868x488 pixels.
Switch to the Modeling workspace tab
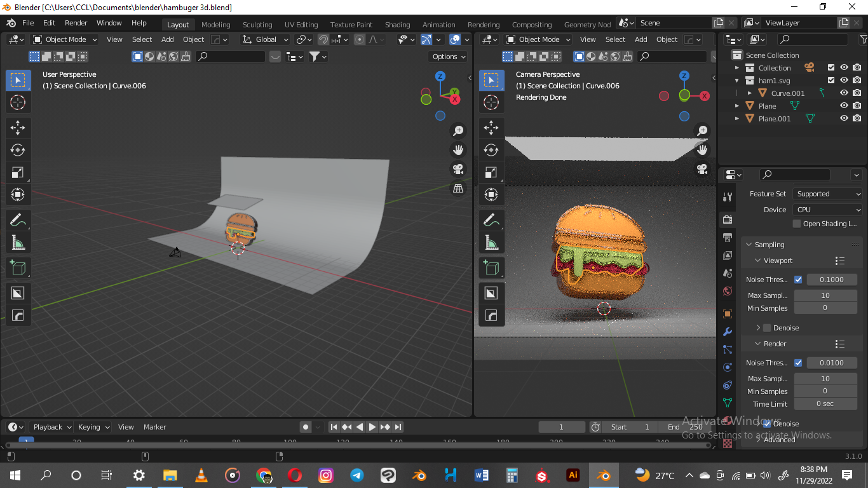pos(216,25)
